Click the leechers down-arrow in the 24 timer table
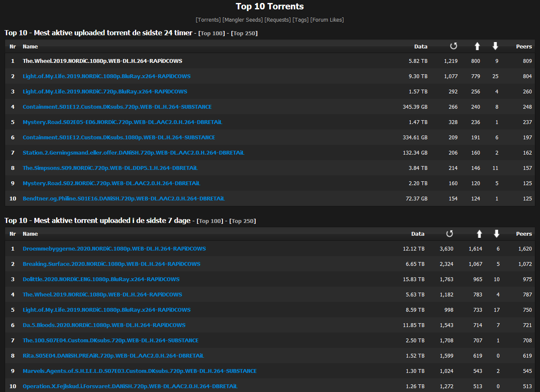Viewport: 540px width, 392px height. (x=495, y=46)
